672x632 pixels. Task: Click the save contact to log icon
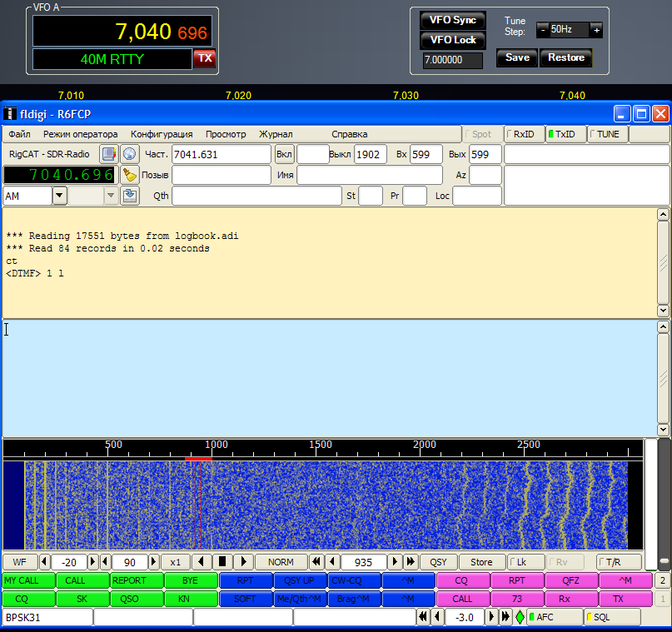pyautogui.click(x=129, y=196)
